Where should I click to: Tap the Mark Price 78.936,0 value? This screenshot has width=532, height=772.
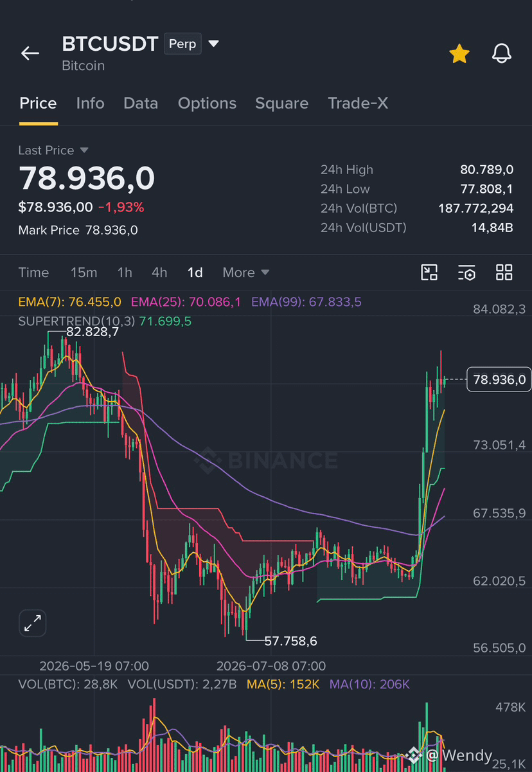click(x=111, y=230)
